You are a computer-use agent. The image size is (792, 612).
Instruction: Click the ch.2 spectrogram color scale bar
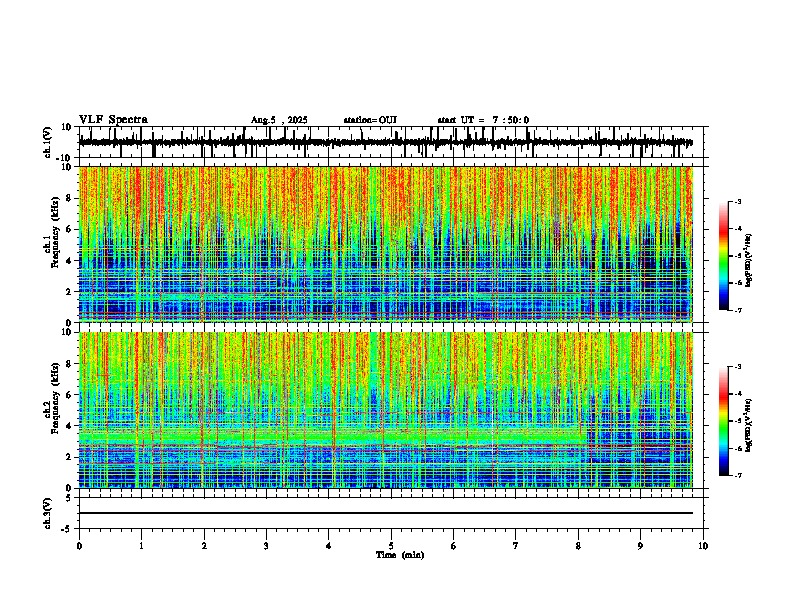click(724, 421)
